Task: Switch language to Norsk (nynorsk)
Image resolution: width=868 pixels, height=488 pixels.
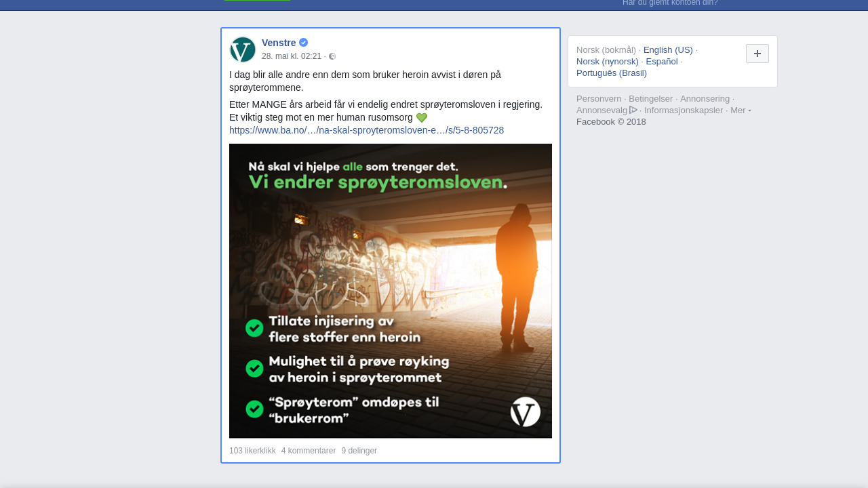Action: click(608, 61)
